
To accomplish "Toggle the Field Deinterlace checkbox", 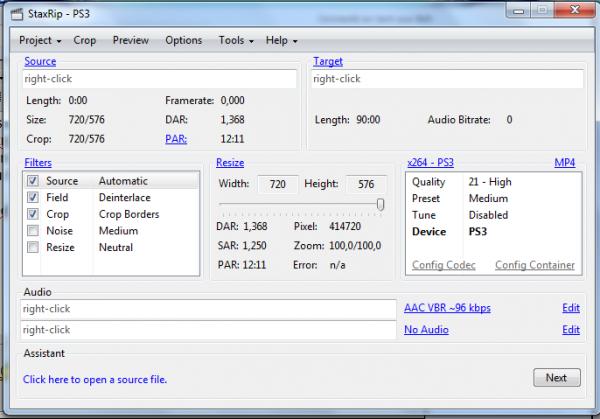I will [x=34, y=198].
